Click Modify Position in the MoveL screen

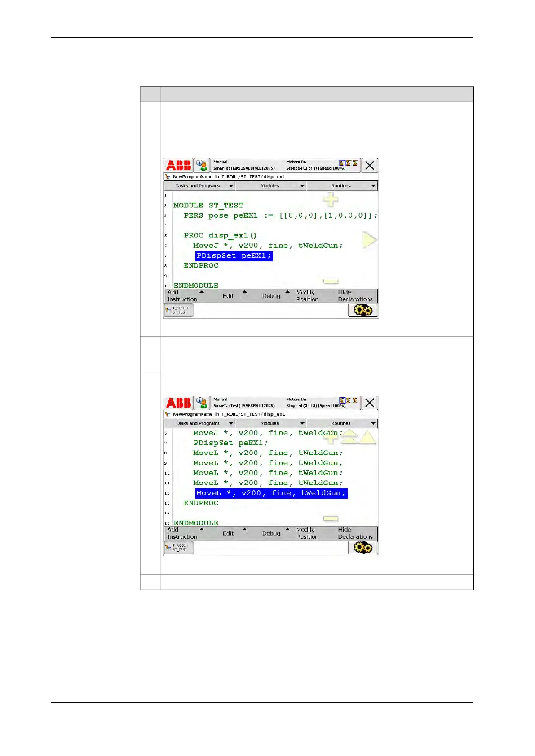[308, 533]
